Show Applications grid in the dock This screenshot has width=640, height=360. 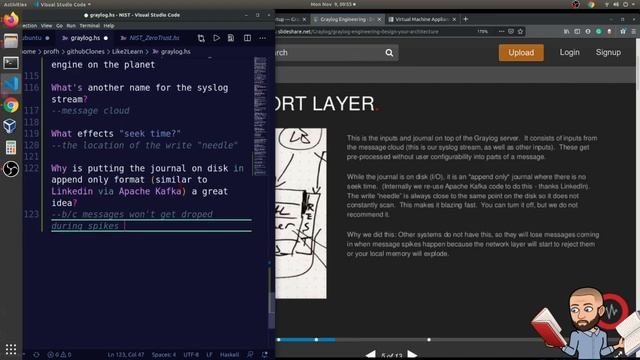(11, 349)
